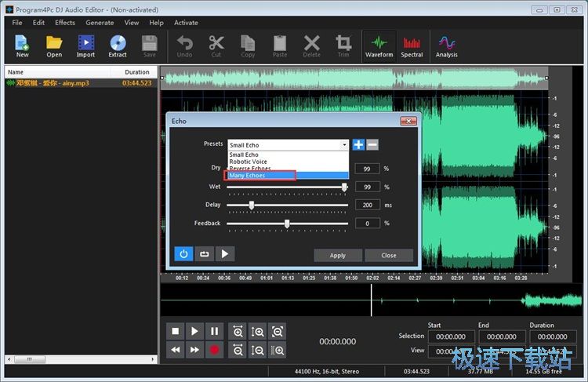Click the Selection End time field

pos(502,337)
